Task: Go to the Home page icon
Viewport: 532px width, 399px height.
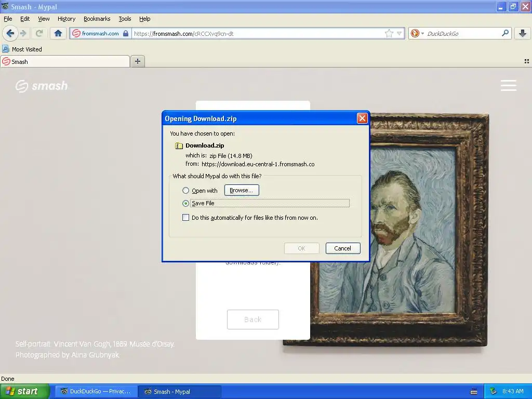Action: click(x=58, y=33)
